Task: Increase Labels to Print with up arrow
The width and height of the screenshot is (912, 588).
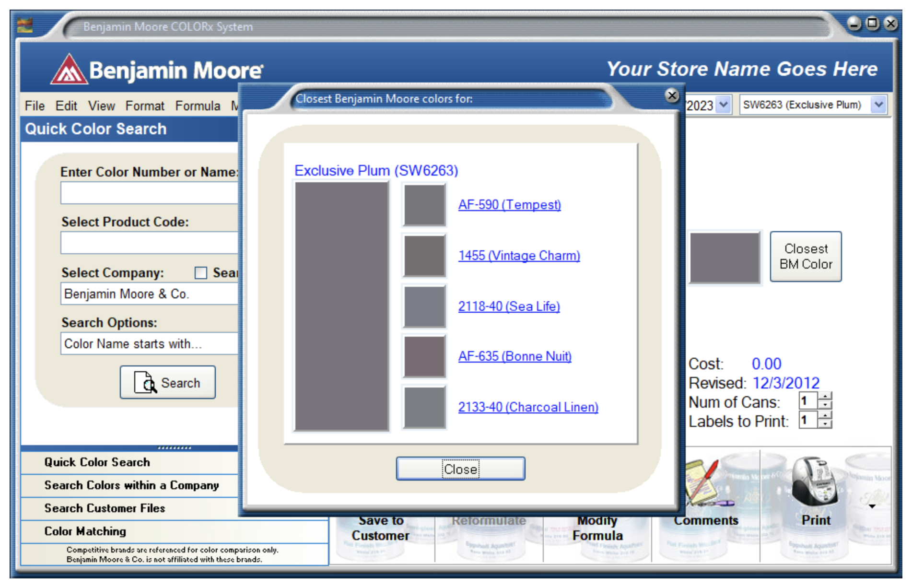Action: click(x=825, y=415)
